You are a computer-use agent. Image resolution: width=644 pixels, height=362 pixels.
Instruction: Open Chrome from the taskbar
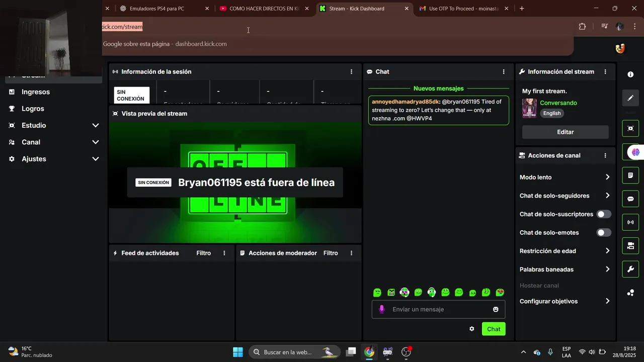pyautogui.click(x=370, y=352)
